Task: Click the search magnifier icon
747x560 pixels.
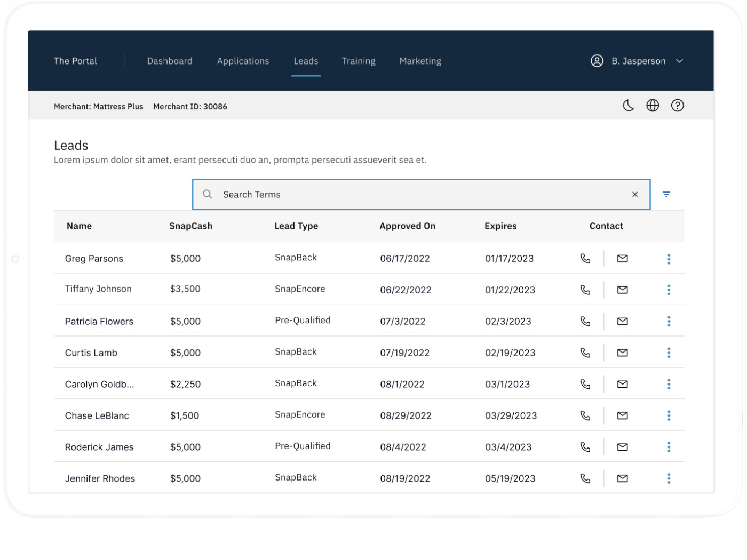Action: point(208,194)
